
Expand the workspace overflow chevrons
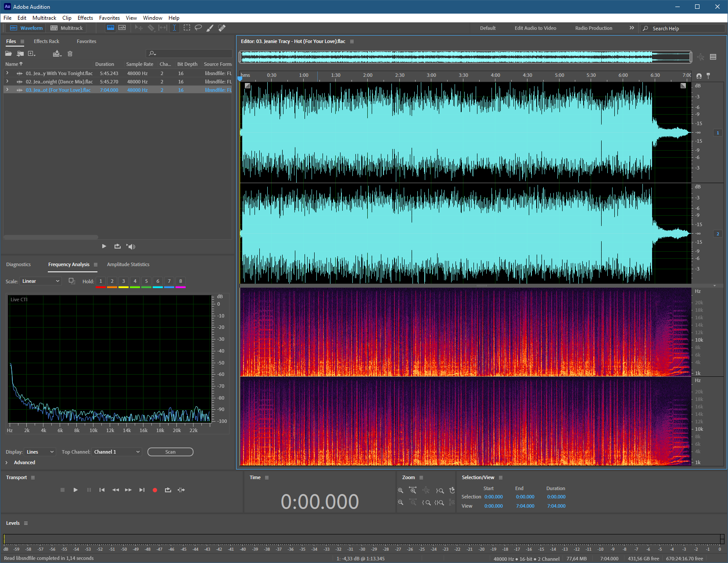click(x=632, y=28)
